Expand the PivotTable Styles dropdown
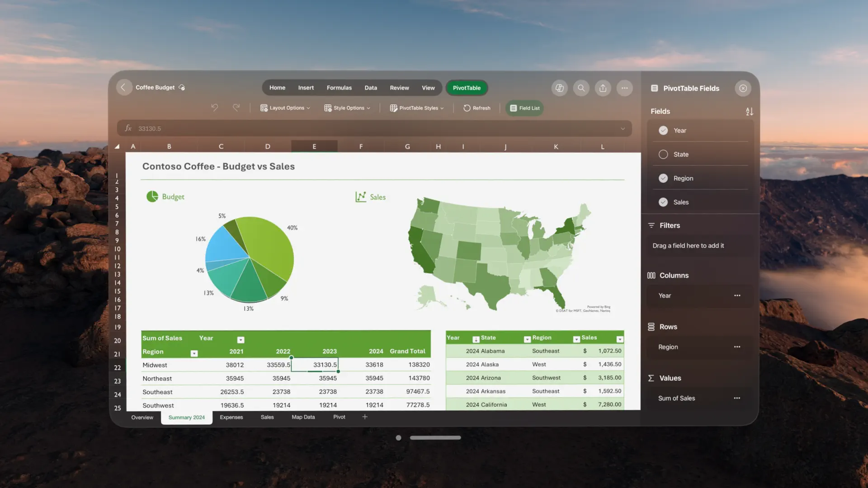Screen dimensions: 868x488 click(416, 108)
